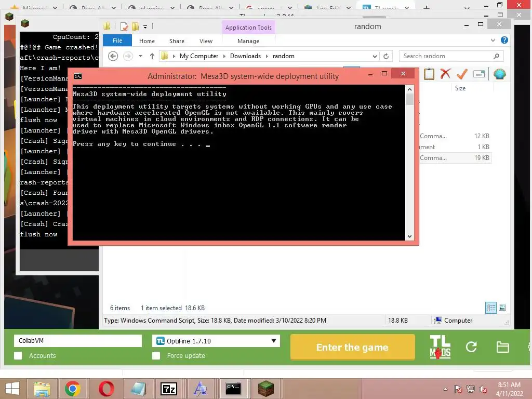
Task: Select the Application Tools contextual tab
Action: coord(248,28)
